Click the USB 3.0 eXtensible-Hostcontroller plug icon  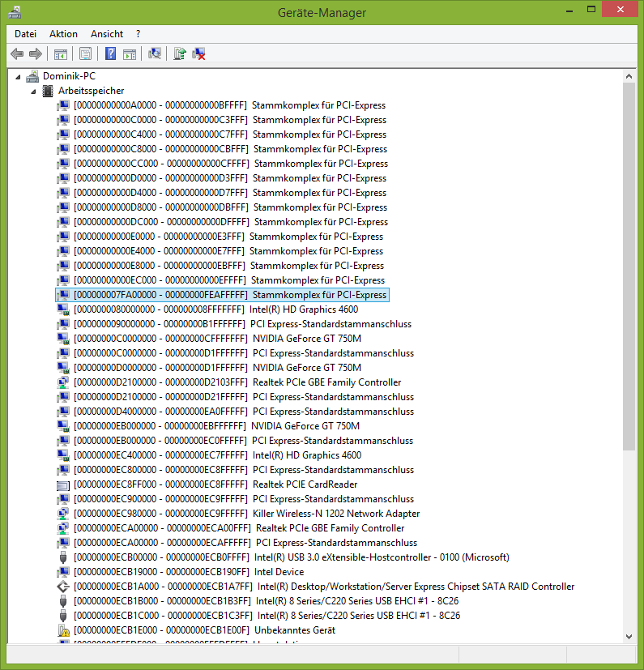[63, 557]
